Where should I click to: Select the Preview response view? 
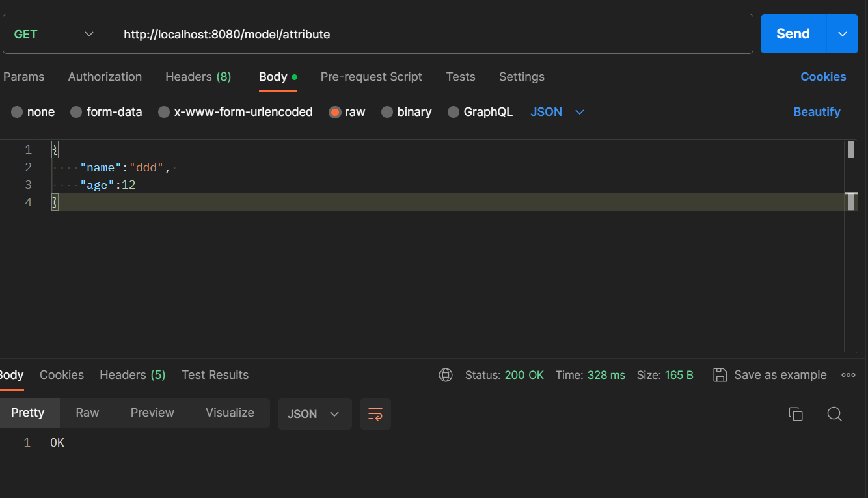[x=152, y=413]
